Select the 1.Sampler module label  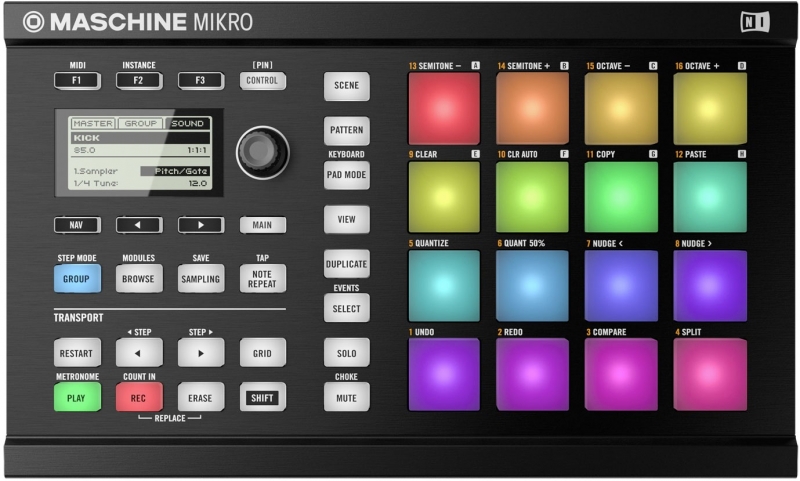(95, 171)
